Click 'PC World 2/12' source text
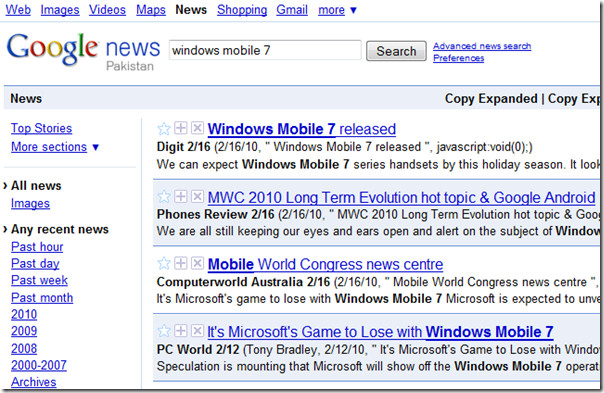This screenshot has height=393, width=604. pyautogui.click(x=198, y=349)
